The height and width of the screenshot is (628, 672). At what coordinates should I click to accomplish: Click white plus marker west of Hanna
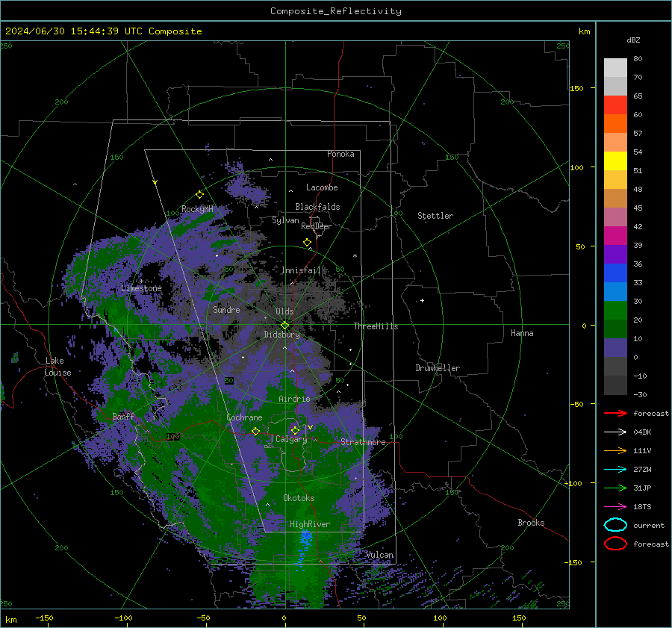[x=422, y=300]
